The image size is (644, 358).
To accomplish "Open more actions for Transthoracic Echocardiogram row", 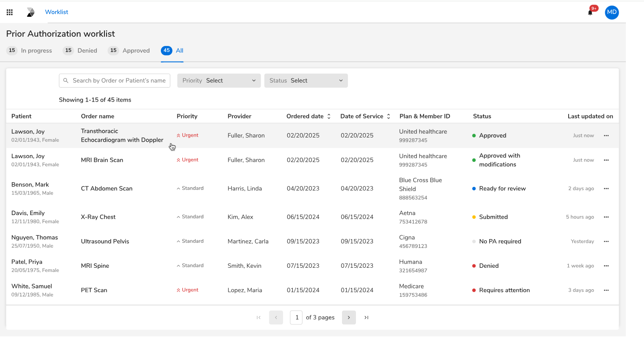I will coord(606,135).
